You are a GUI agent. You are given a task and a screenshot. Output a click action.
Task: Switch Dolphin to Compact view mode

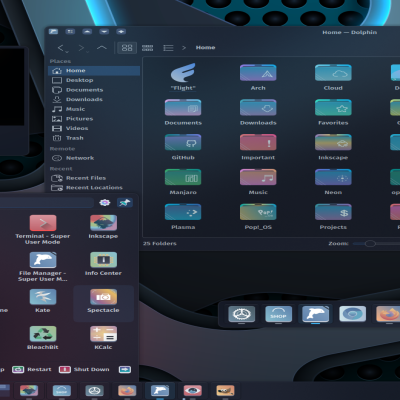pyautogui.click(x=147, y=48)
